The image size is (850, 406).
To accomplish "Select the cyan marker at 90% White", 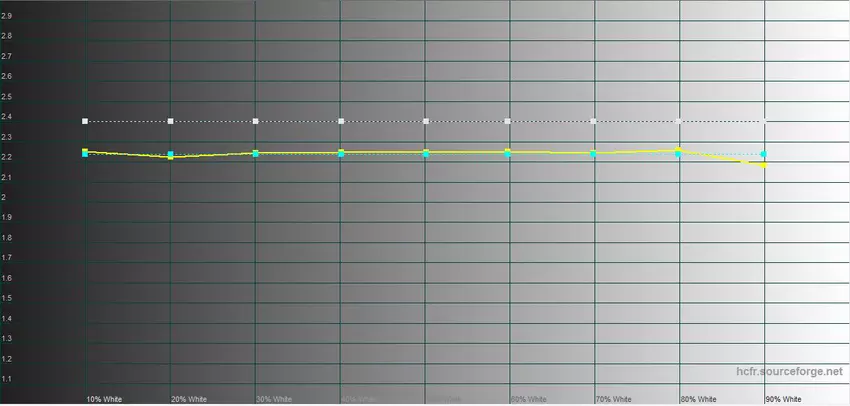I will [764, 154].
